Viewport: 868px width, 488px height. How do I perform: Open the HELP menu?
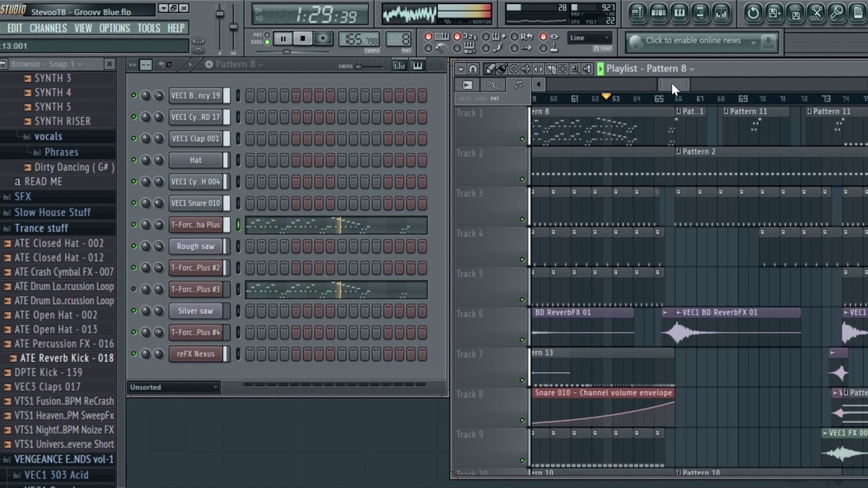pos(176,28)
